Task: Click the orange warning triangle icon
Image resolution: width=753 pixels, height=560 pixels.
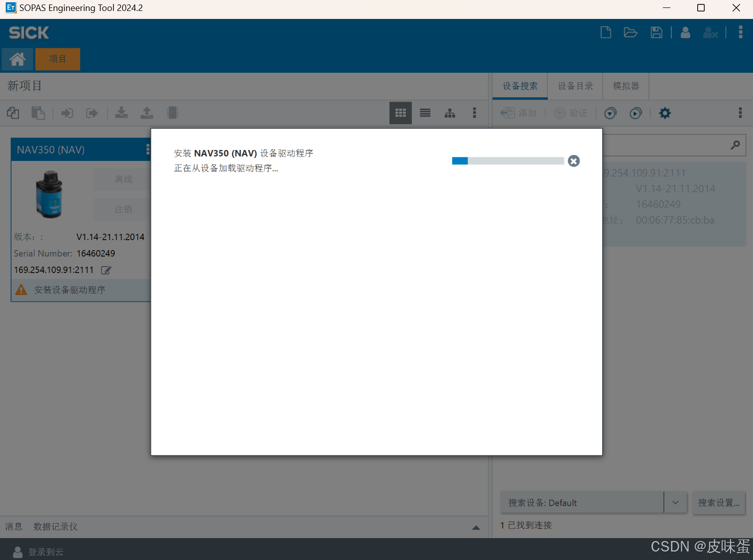Action: (21, 289)
